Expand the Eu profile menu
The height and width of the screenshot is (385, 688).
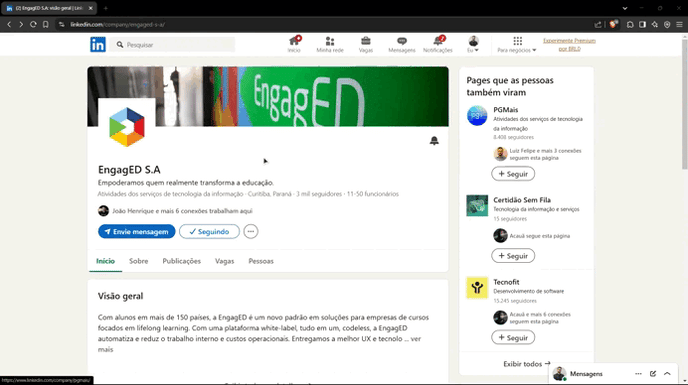click(473, 44)
